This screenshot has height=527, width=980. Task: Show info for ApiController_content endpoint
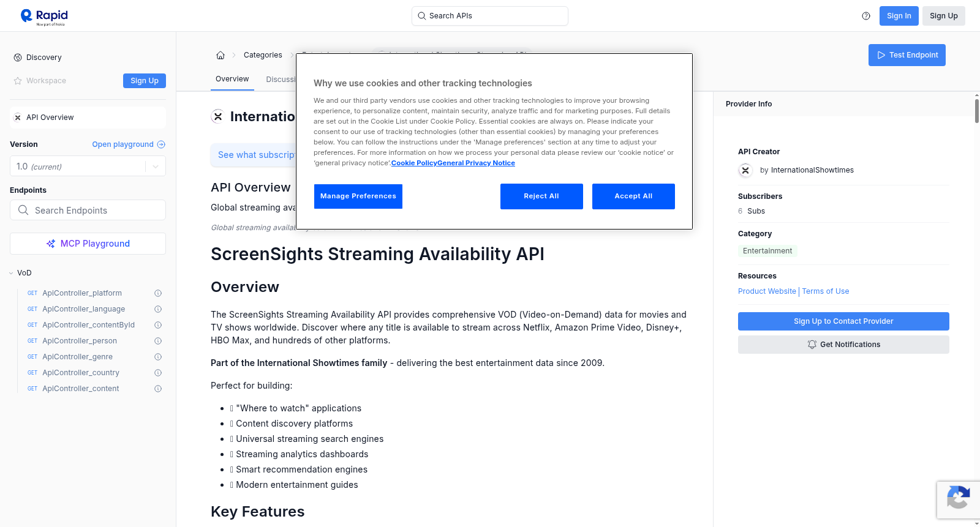158,389
